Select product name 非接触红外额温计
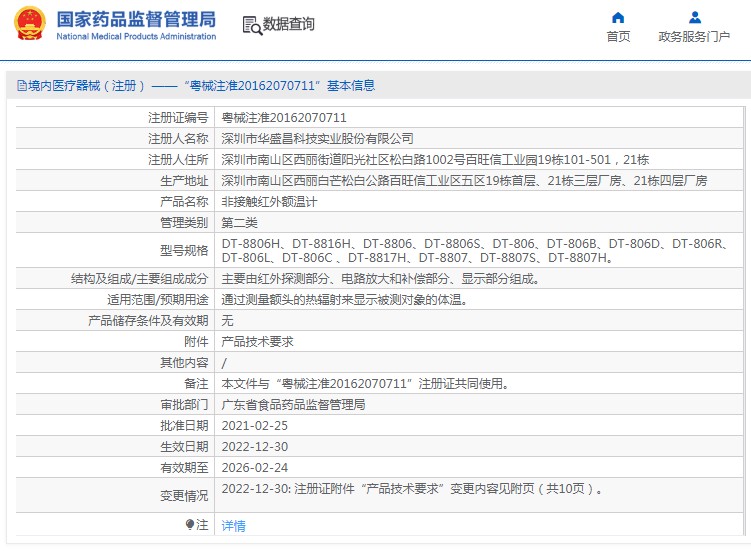 (x=269, y=202)
